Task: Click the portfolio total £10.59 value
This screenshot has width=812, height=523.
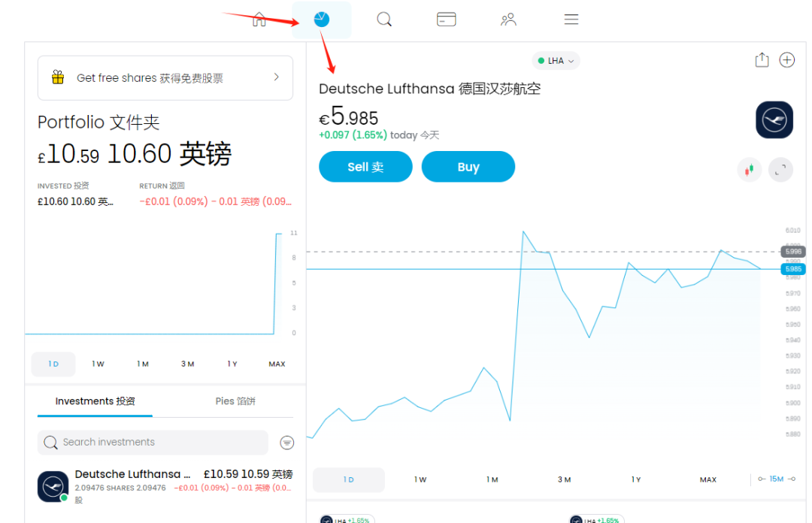Action: [x=68, y=154]
